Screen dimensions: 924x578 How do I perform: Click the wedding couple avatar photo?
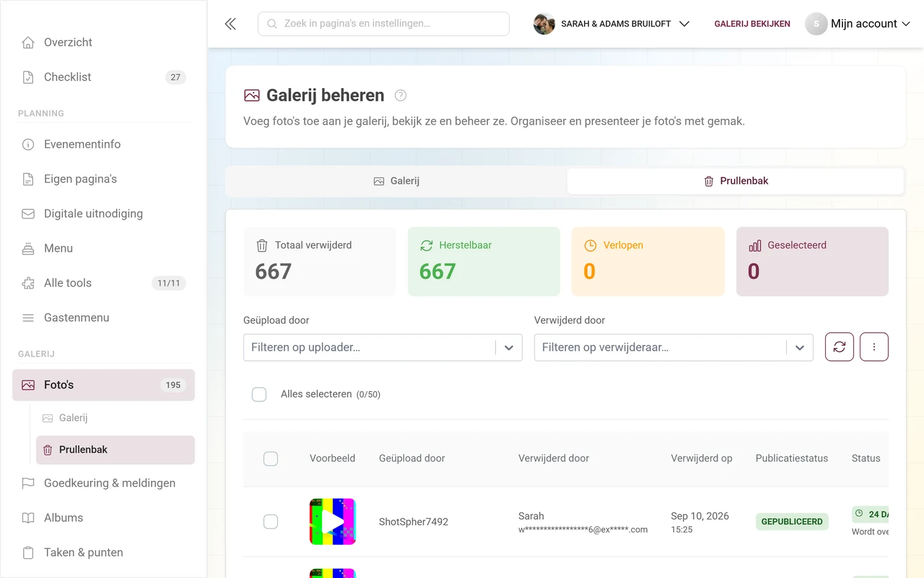click(x=544, y=24)
